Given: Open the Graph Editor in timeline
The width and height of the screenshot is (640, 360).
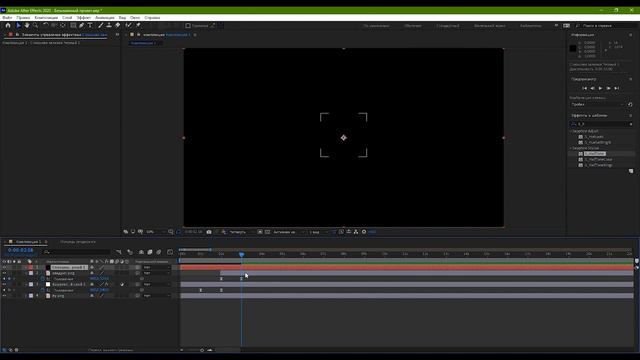Looking at the screenshot, I should point(170,252).
